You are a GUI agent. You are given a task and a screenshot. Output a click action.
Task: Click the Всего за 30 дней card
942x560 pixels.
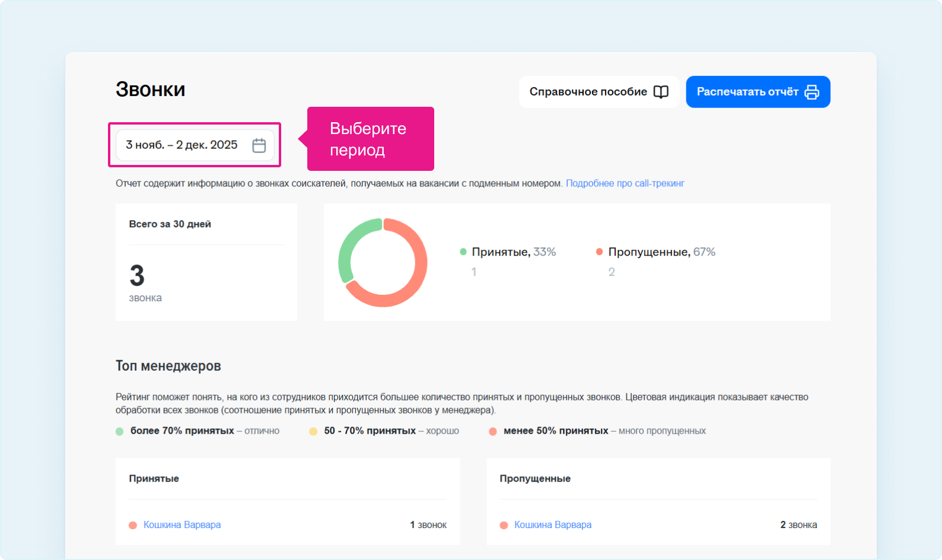(x=206, y=262)
